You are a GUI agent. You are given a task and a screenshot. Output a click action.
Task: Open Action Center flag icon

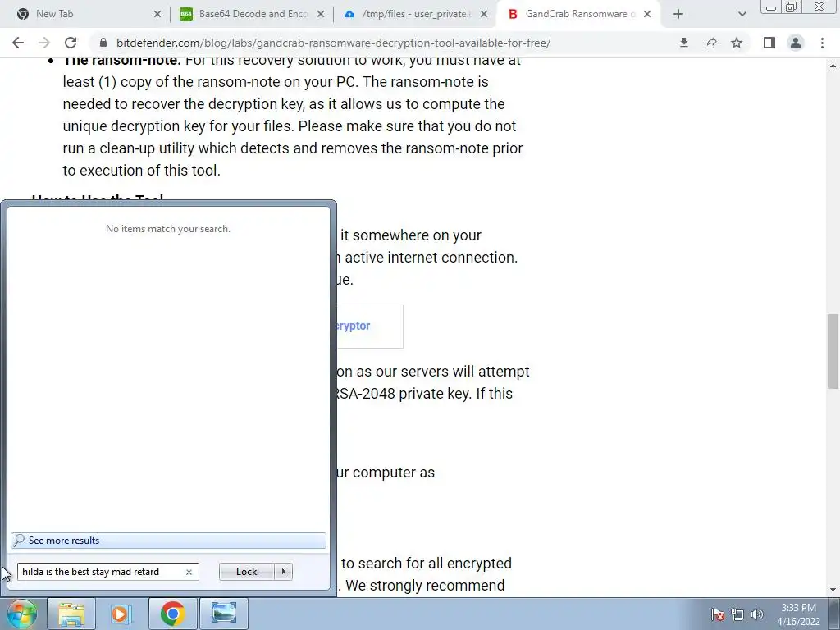717,614
